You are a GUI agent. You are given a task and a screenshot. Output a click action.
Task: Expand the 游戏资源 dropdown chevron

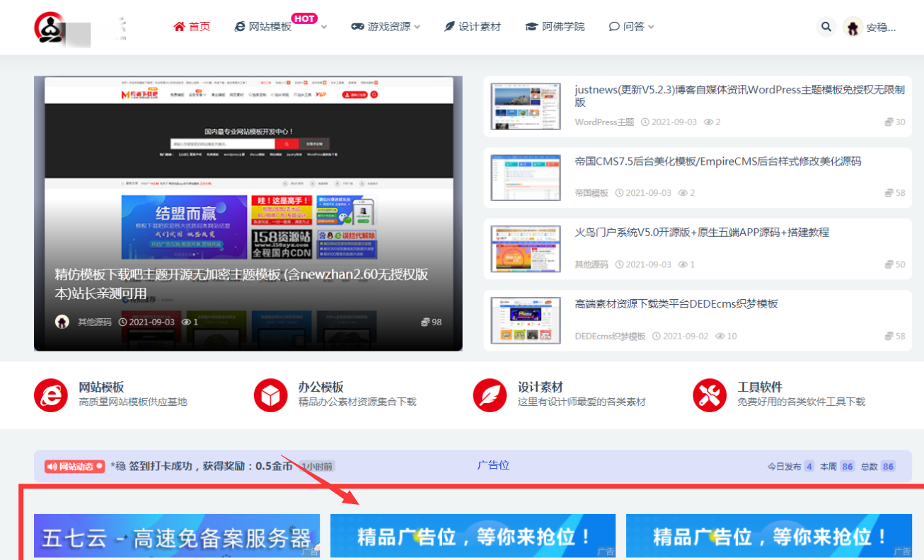(417, 27)
